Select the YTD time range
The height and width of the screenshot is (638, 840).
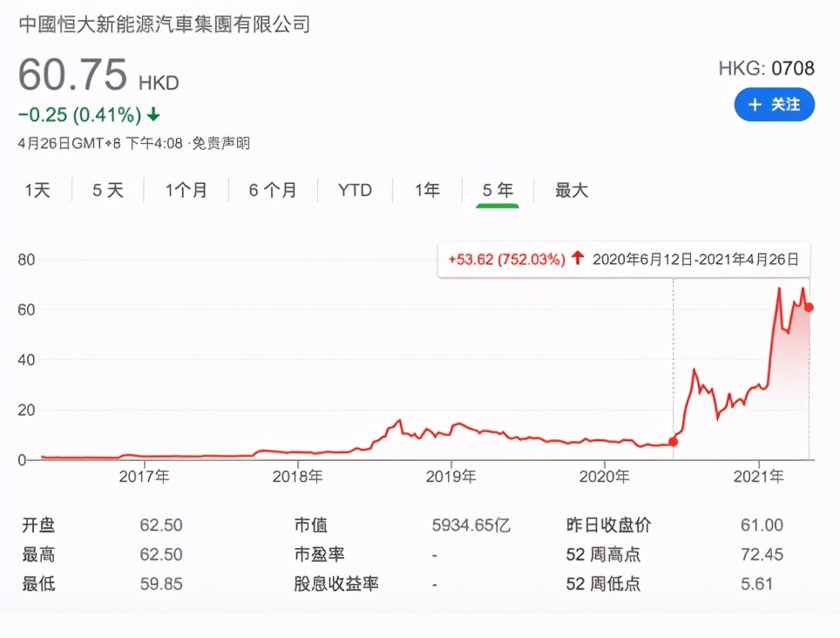354,189
